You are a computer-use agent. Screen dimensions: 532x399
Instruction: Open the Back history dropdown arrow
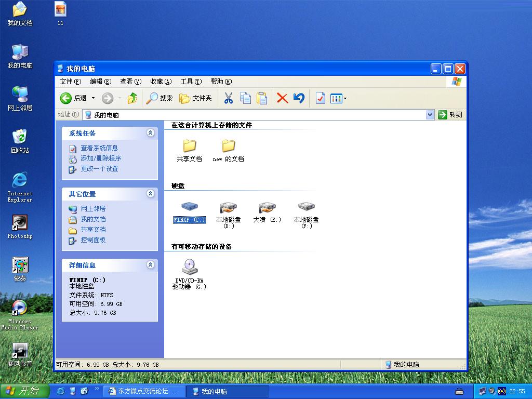tap(94, 98)
